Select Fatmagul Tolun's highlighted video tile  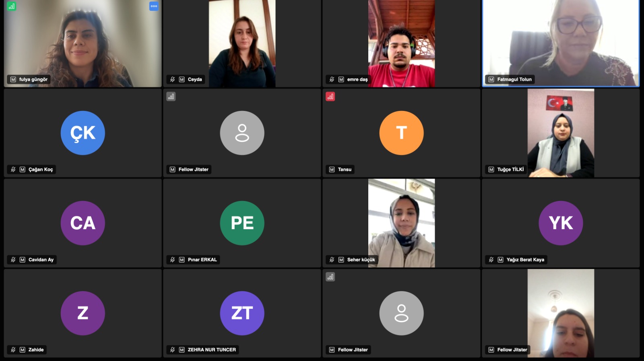point(561,43)
